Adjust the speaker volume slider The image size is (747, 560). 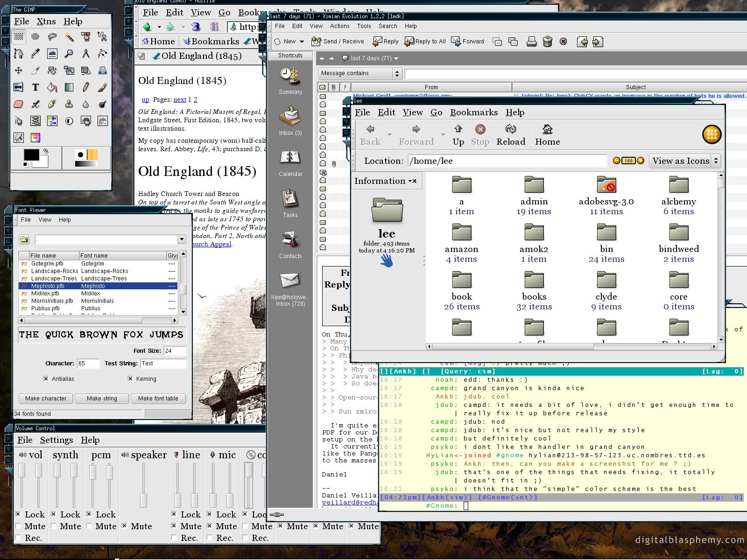point(143,500)
